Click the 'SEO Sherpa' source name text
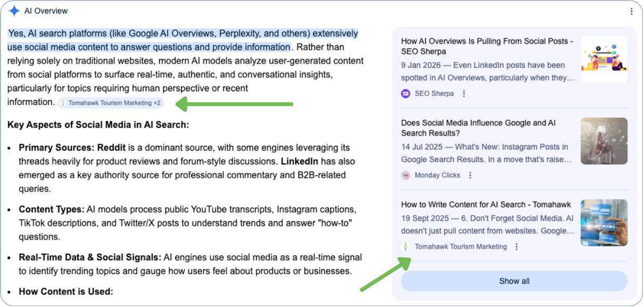 coord(434,94)
